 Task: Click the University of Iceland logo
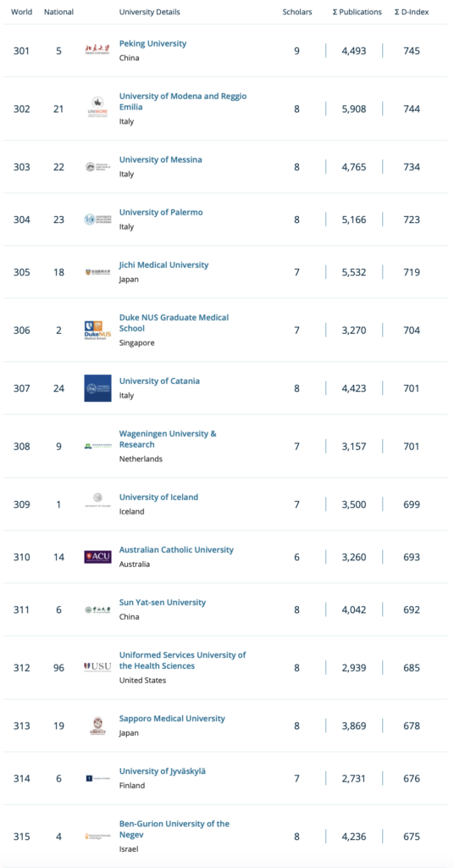click(x=97, y=499)
